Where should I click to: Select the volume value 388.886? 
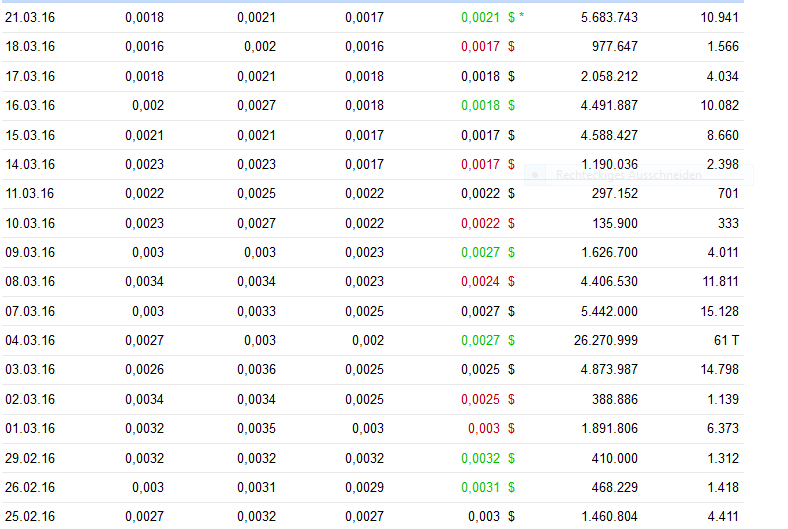coord(615,399)
